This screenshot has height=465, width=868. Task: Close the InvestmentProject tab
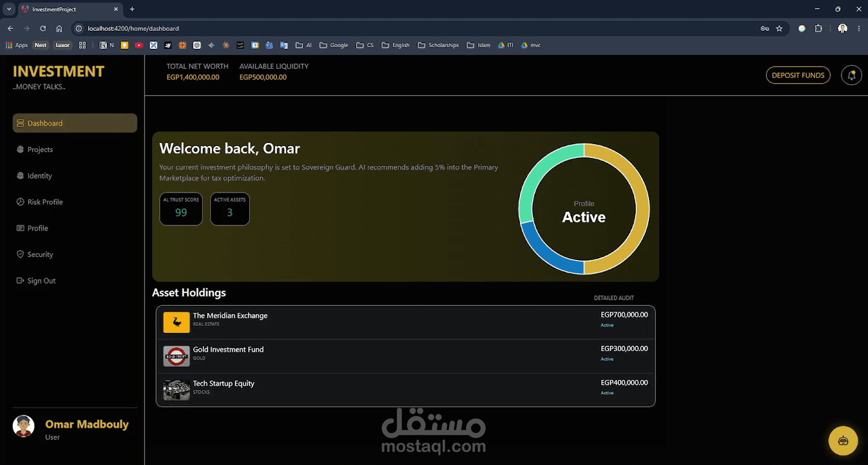(x=116, y=9)
